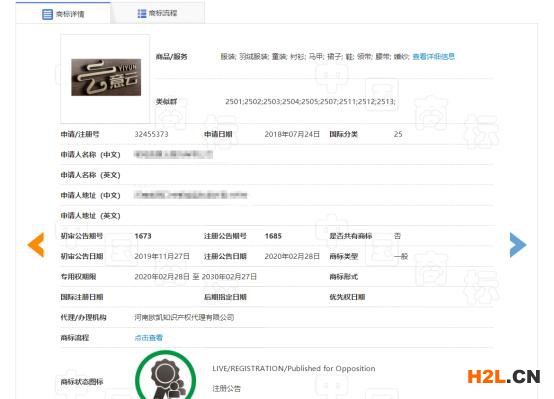Click the green registration status badge icon
Screen dimensions: 554x399
[x=165, y=375]
